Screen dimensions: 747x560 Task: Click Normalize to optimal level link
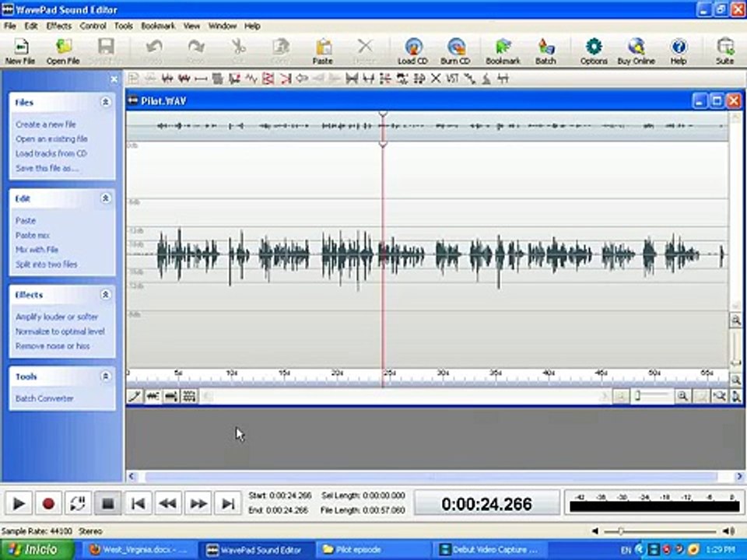point(60,331)
